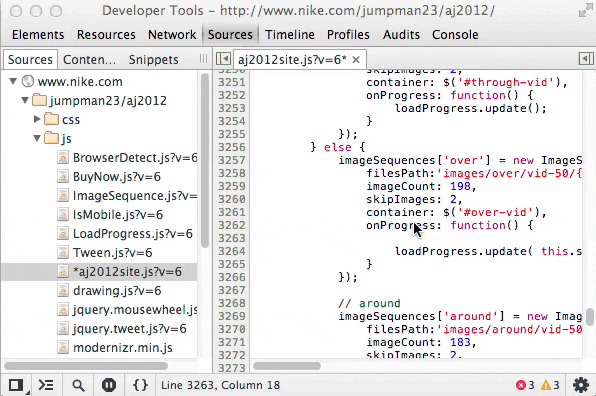The height and width of the screenshot is (396, 596).
Task: Click the drawing.js script file icon
Action: click(x=63, y=290)
